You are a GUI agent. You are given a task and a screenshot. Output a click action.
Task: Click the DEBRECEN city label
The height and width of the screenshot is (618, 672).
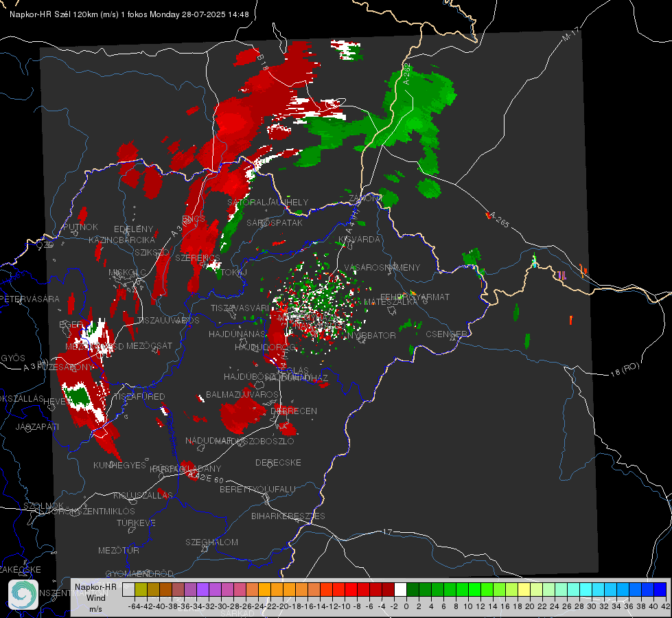coord(294,411)
